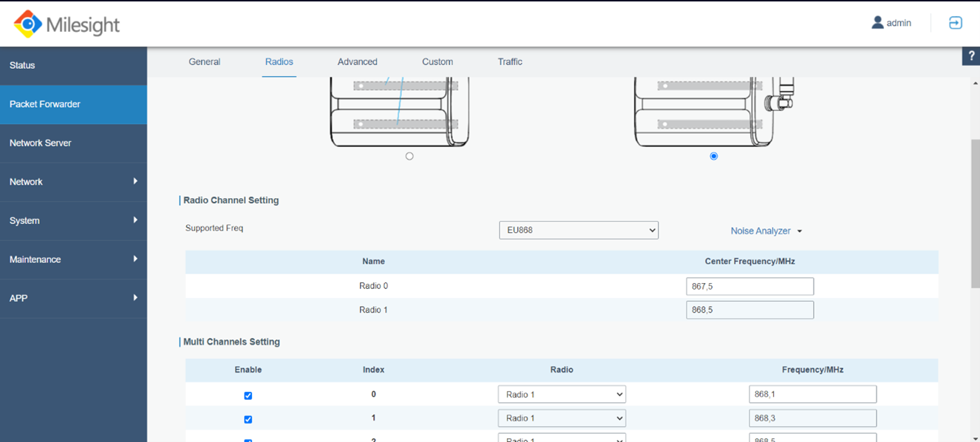Viewport: 980px width, 442px height.
Task: Click the logout icon in header
Action: [x=956, y=23]
